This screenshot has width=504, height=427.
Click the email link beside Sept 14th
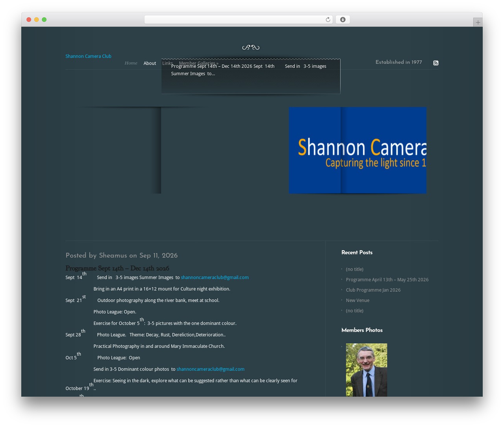point(215,277)
